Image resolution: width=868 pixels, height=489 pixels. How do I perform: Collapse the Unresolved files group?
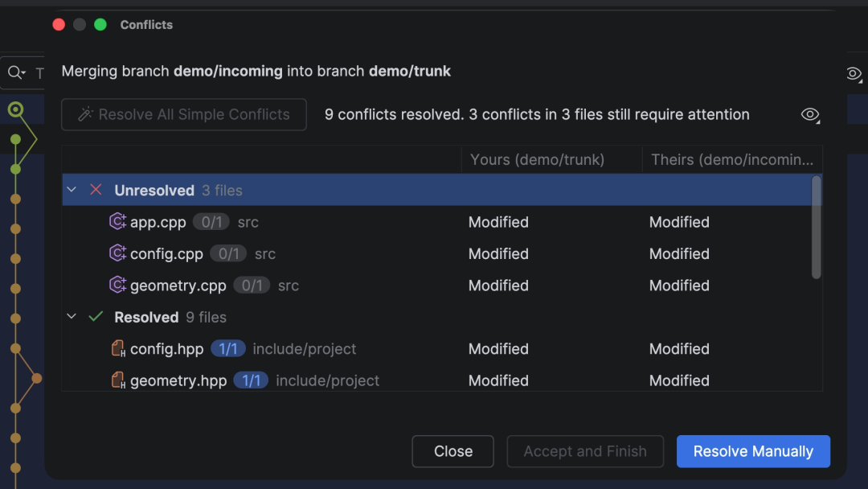point(72,189)
